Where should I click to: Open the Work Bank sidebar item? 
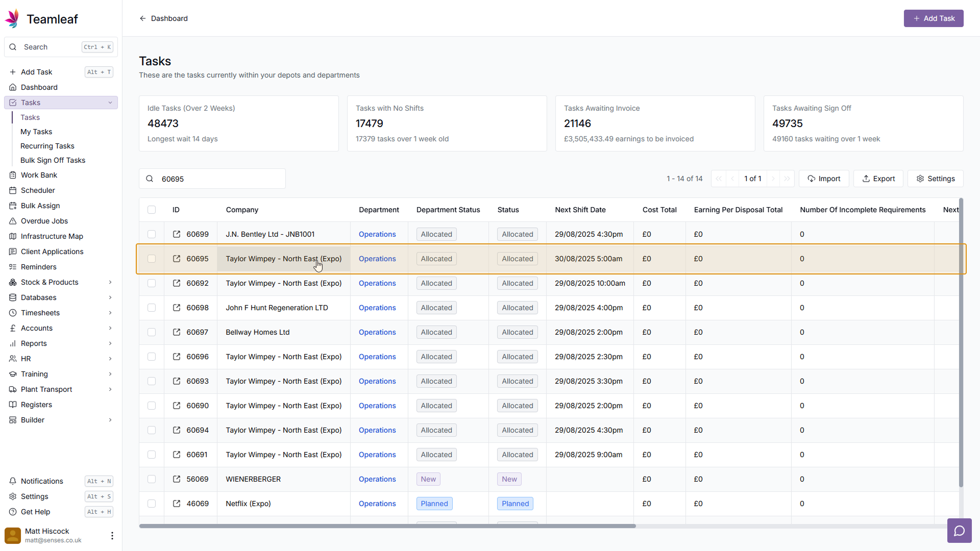click(x=61, y=175)
